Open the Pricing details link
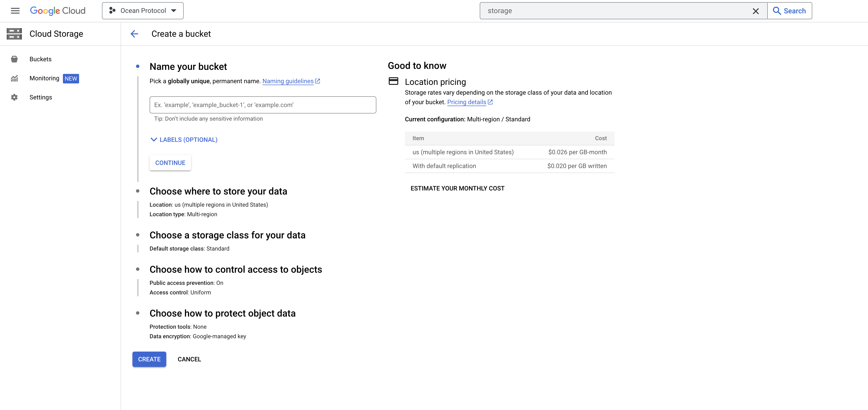 click(466, 102)
